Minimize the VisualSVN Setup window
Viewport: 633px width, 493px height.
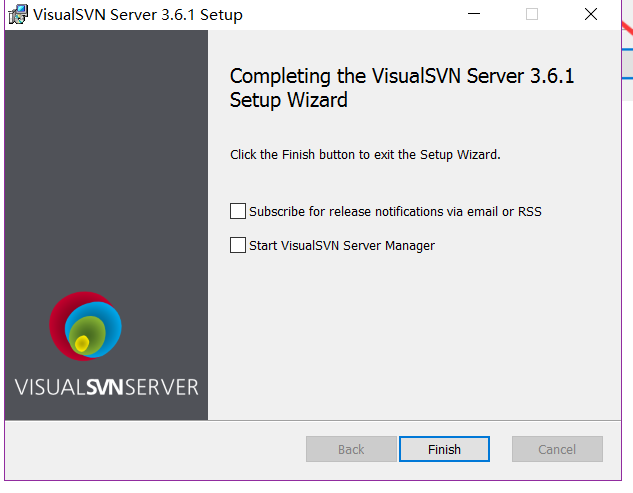coord(474,14)
